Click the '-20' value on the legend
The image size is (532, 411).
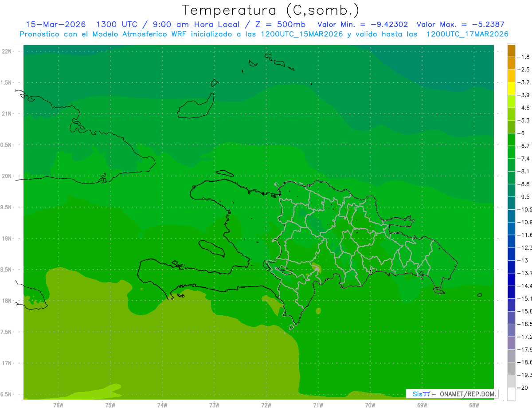coord(522,388)
